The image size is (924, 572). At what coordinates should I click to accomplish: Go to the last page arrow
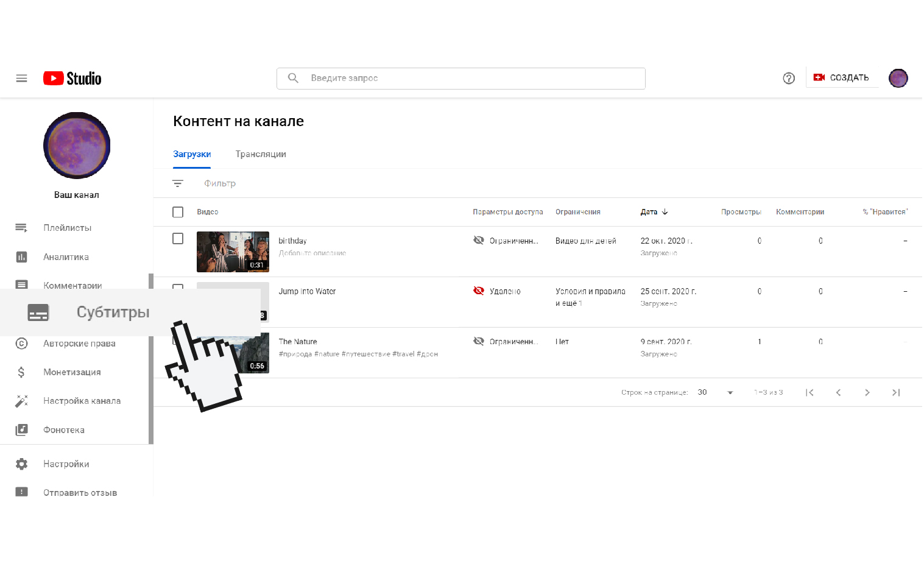[x=895, y=393]
